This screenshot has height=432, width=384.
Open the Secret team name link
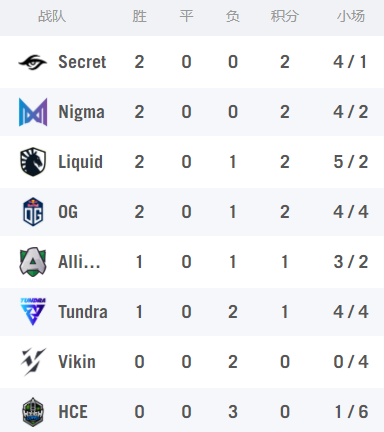point(82,62)
